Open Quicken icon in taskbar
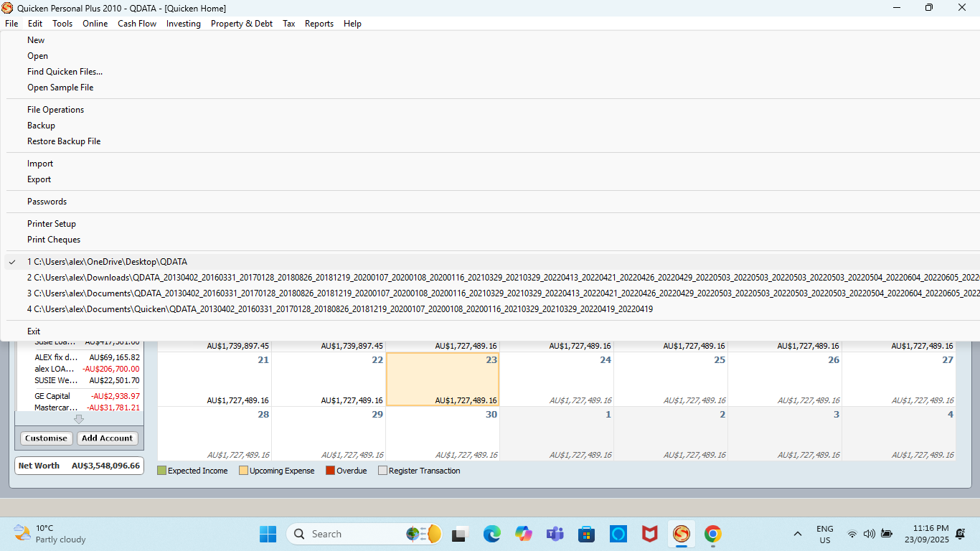Image resolution: width=980 pixels, height=551 pixels. point(681,534)
